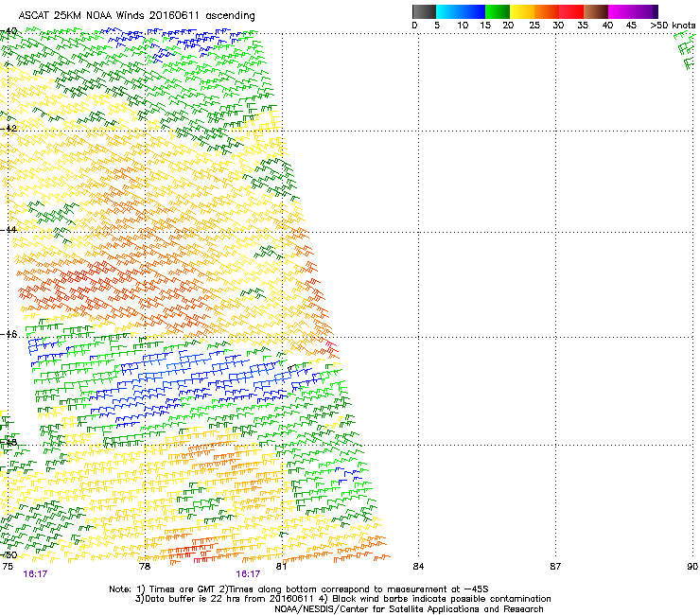Click the purple 16:17 time label near longitude 81
Screen dimensions: 700x615
tap(248, 574)
